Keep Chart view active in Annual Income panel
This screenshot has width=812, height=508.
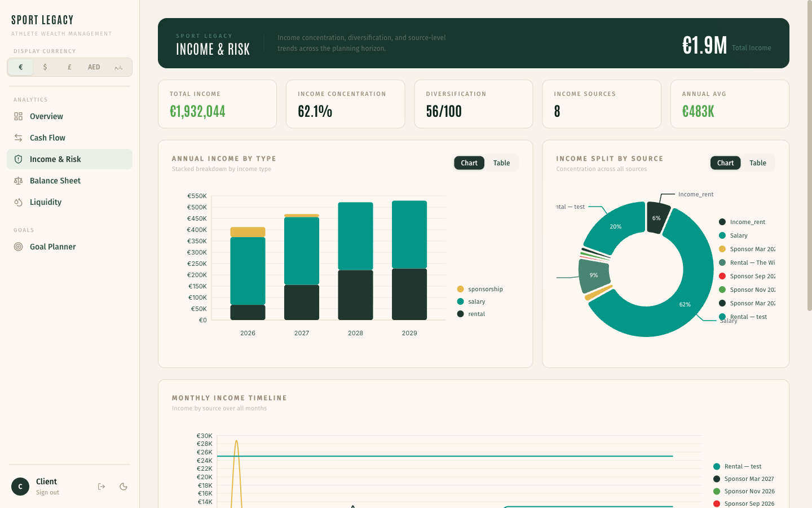point(469,163)
